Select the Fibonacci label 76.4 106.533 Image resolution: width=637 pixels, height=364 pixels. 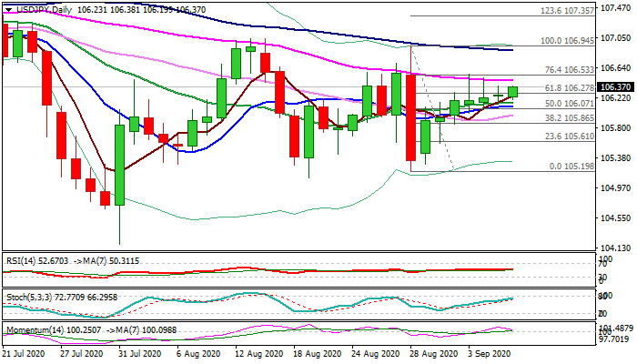pyautogui.click(x=569, y=70)
